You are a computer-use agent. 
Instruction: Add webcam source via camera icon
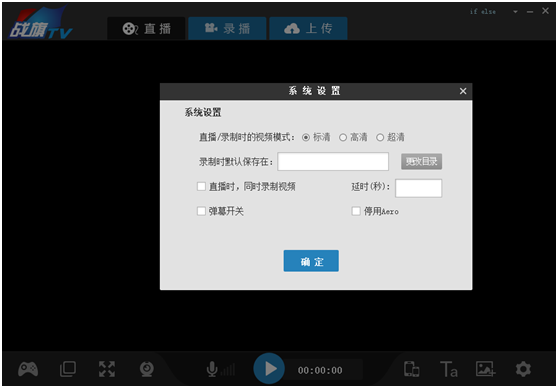(147, 369)
